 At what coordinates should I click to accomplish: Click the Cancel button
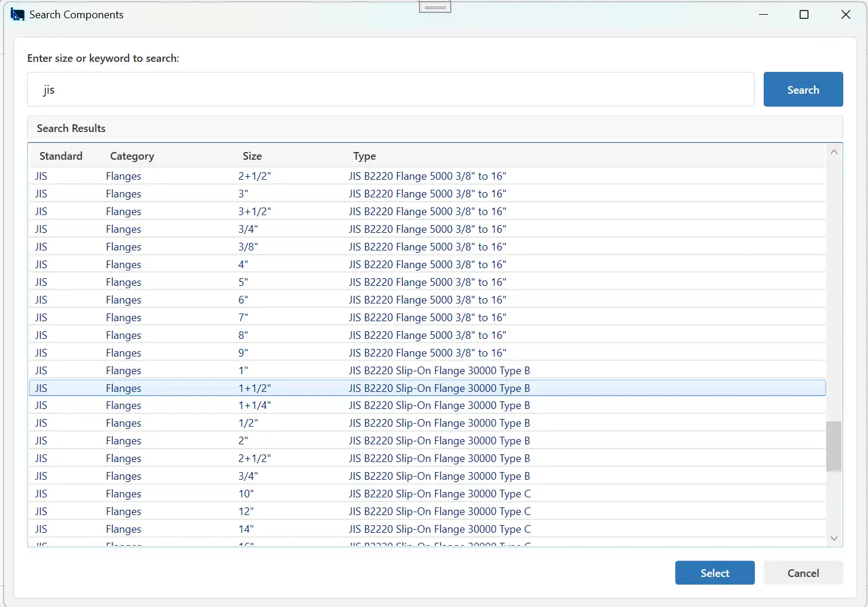tap(803, 573)
